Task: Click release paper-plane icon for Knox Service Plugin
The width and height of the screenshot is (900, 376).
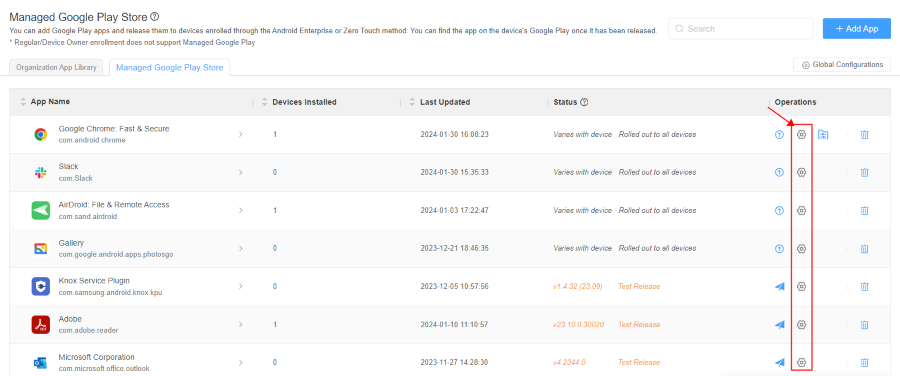Action: [x=779, y=286]
